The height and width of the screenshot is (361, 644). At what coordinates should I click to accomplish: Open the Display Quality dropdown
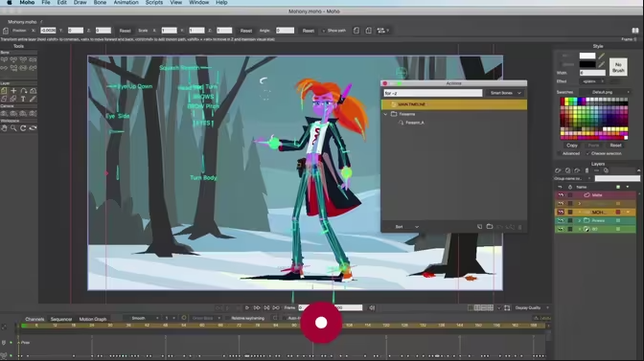(532, 307)
